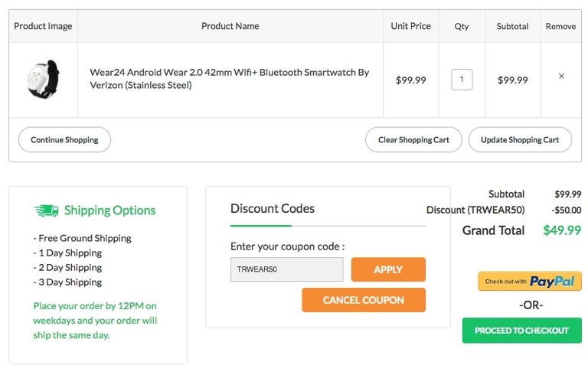
Task: Click the Shipping Options heading
Action: point(109,210)
